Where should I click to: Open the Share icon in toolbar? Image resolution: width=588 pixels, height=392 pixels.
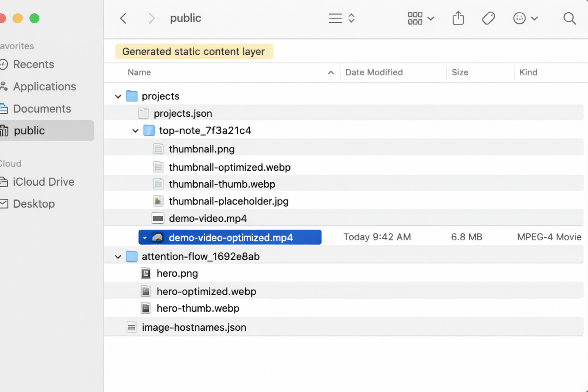click(x=458, y=18)
